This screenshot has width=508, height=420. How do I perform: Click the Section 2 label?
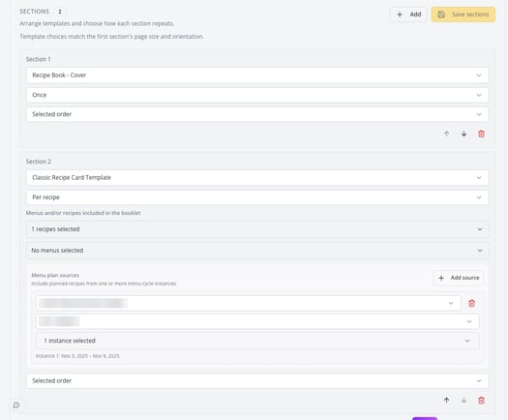[x=39, y=162]
